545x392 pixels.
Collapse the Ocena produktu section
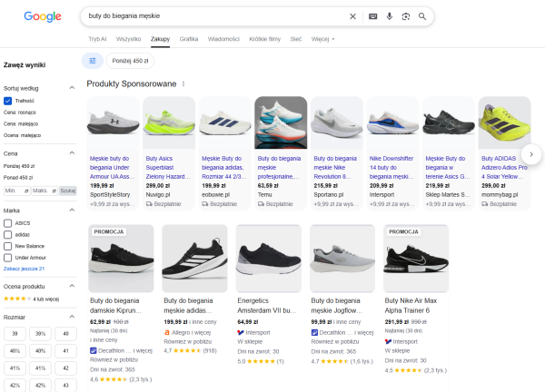[x=72, y=286]
